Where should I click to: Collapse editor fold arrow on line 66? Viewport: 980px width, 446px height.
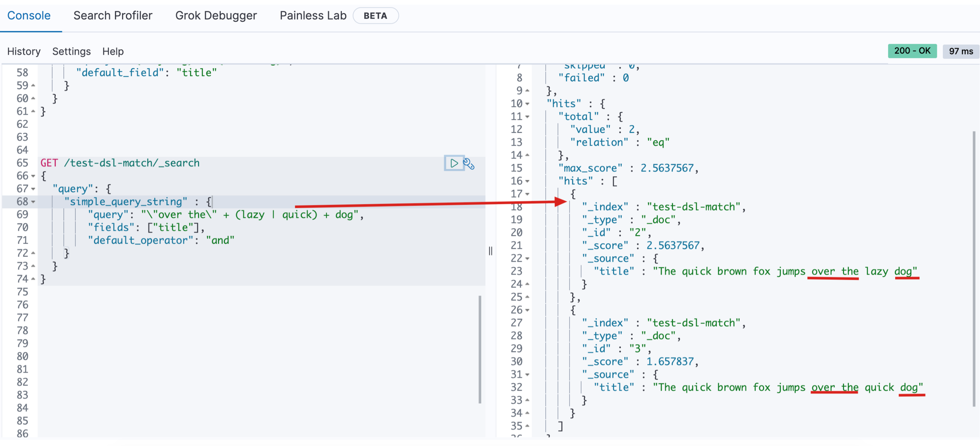(x=33, y=176)
